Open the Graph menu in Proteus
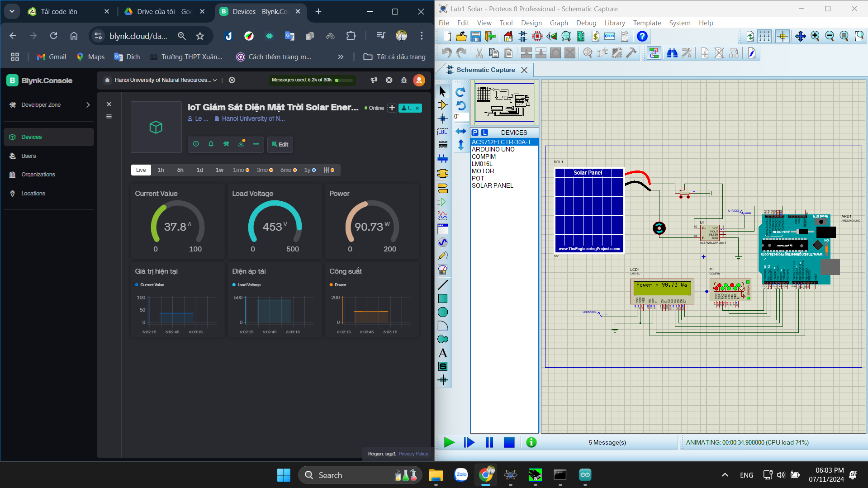This screenshot has height=488, width=868. pos(559,23)
